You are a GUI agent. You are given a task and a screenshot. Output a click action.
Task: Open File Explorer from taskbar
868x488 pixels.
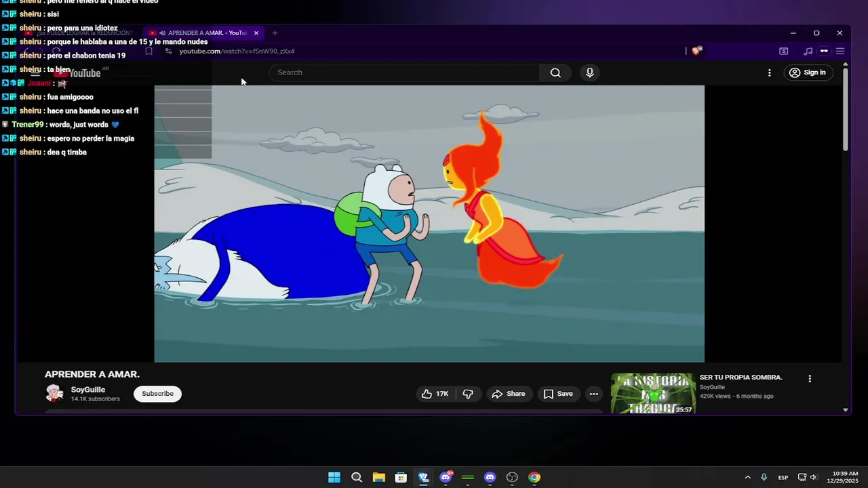(x=378, y=477)
